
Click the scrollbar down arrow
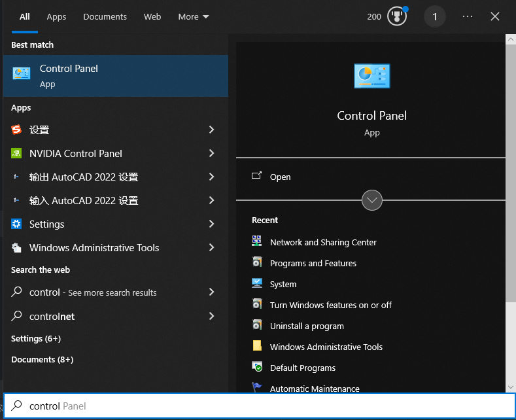pos(511,387)
